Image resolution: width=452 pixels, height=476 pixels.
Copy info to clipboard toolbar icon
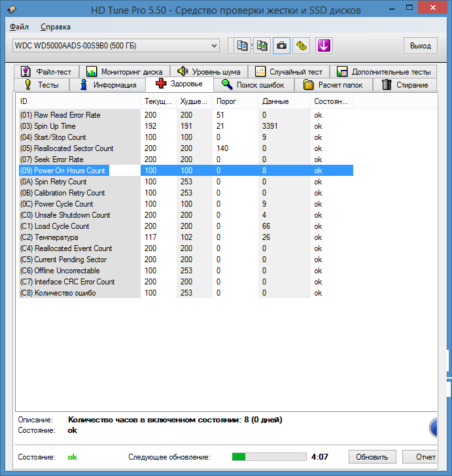[242, 46]
